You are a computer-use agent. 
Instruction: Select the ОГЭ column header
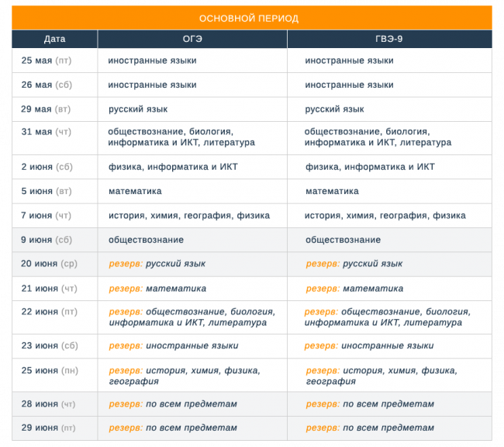point(192,39)
